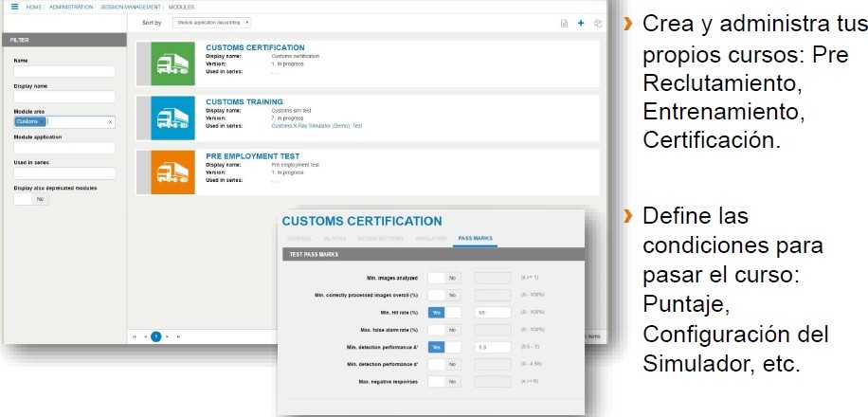The width and height of the screenshot is (868, 417).
Task: Click the SESSION MANAGEMENT breadcrumb link
Action: click(131, 8)
